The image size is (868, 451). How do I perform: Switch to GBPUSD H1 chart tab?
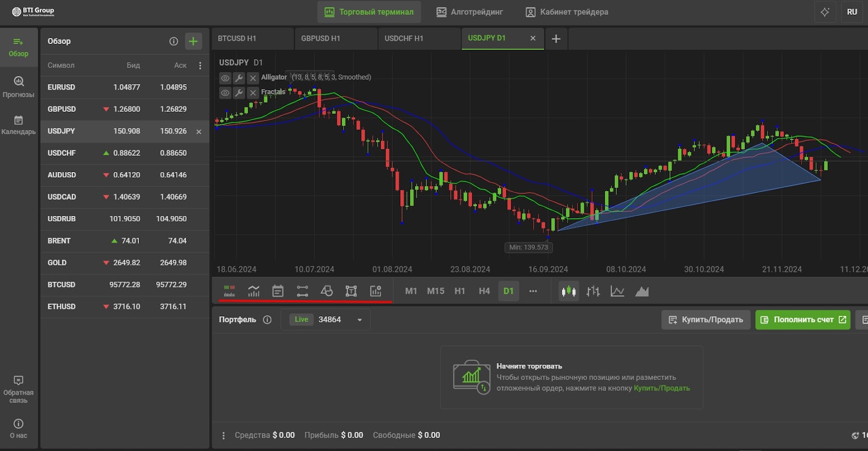336,39
